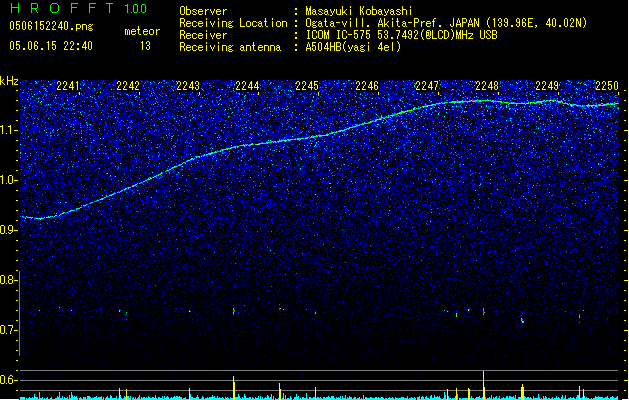Click the 2249 time marker

[547, 86]
